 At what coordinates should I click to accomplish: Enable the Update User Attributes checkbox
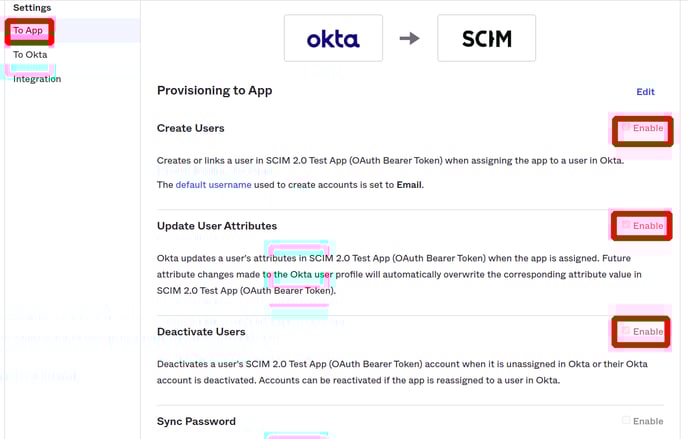pyautogui.click(x=626, y=225)
